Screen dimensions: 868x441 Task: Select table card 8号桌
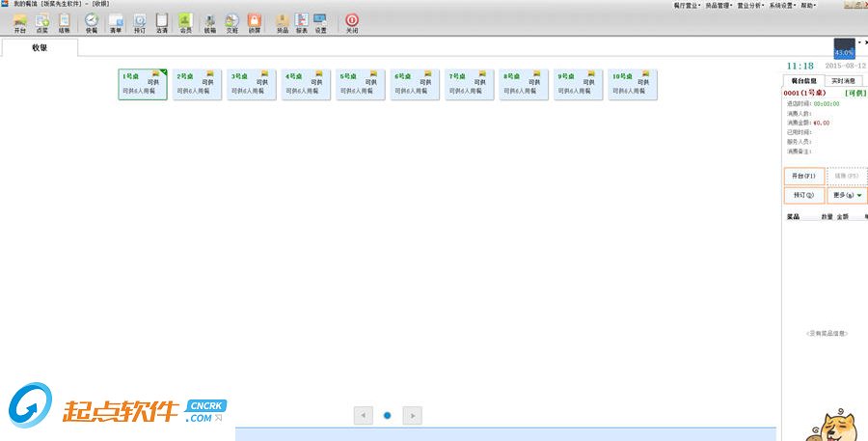(524, 84)
